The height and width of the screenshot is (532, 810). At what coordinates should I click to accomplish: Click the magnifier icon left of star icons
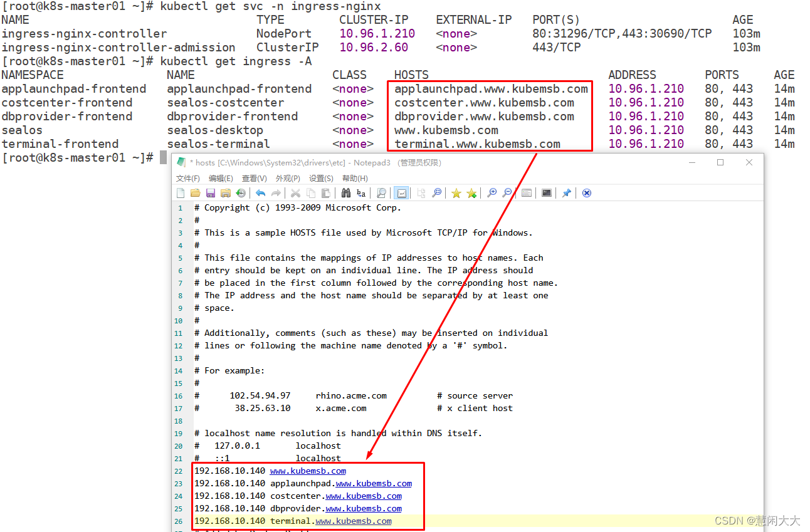tap(436, 193)
